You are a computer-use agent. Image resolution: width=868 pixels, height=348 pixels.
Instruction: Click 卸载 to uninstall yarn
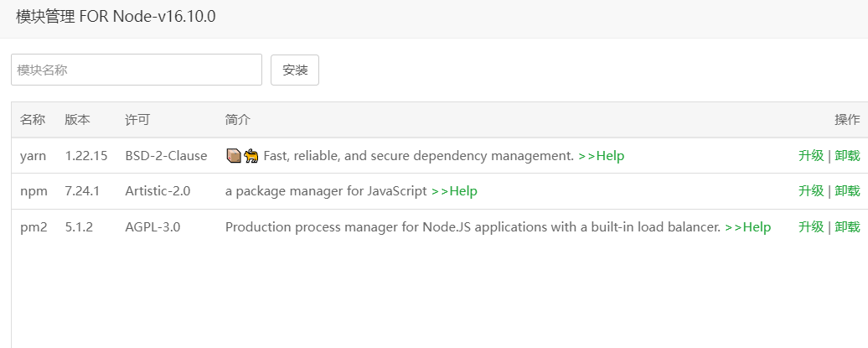coord(848,156)
